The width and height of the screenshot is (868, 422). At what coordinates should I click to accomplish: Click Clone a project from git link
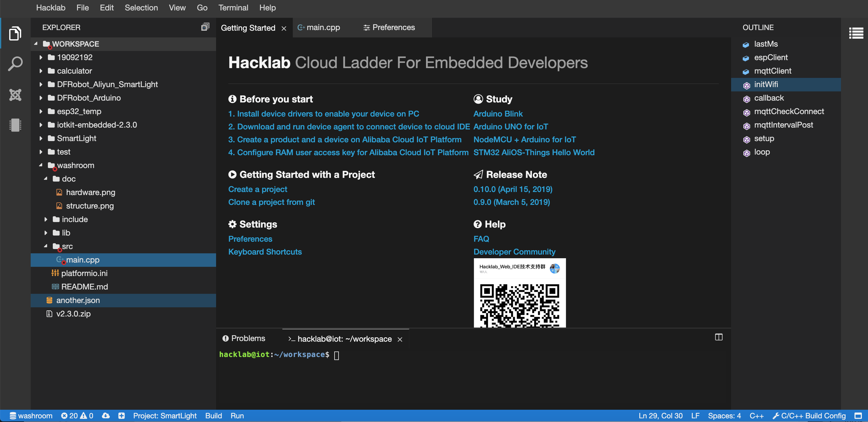pyautogui.click(x=272, y=202)
